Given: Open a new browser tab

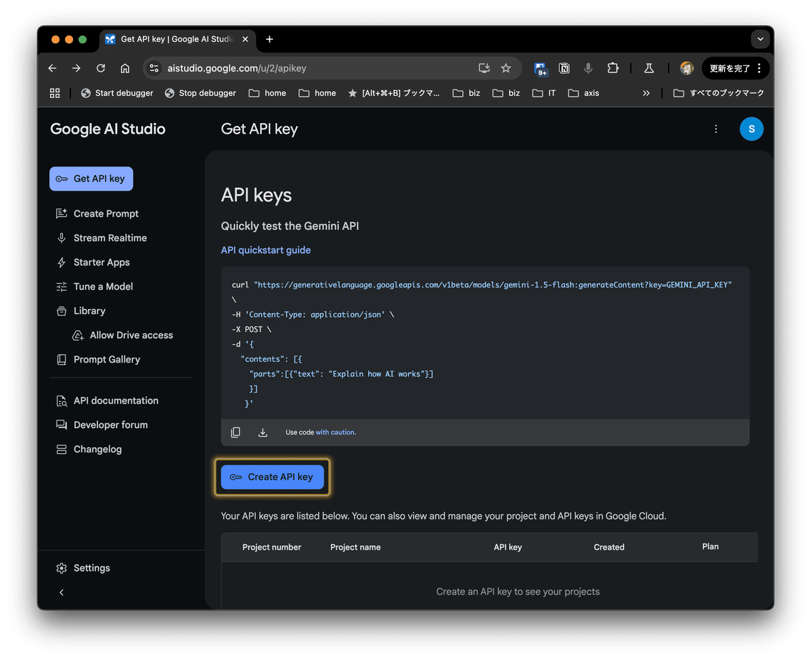Looking at the screenshot, I should coord(269,39).
